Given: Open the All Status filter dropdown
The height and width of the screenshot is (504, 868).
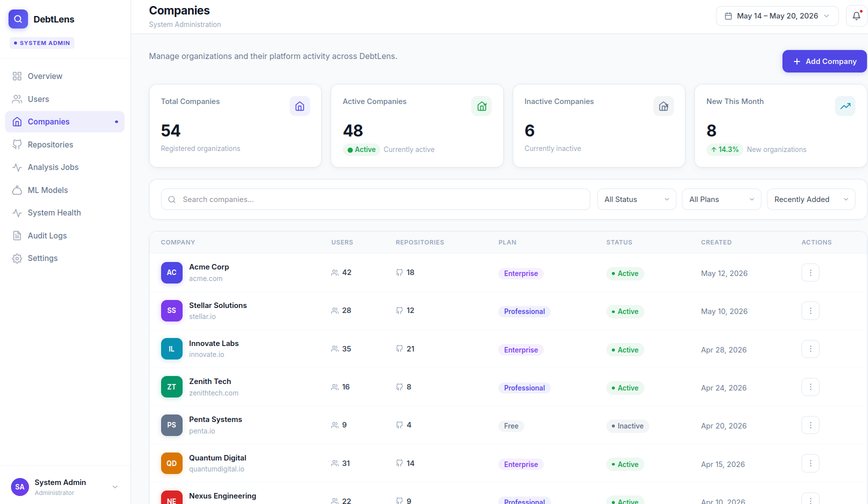Looking at the screenshot, I should coord(636,199).
